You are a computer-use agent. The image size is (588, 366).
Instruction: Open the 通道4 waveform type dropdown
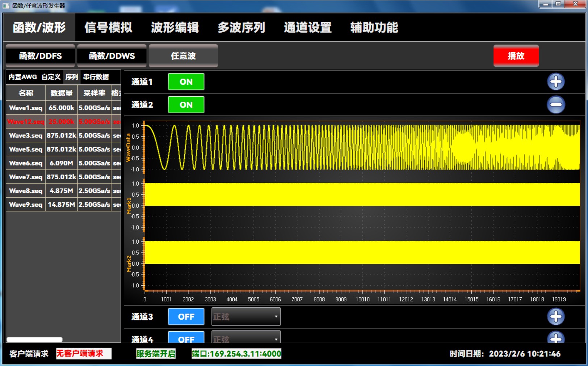(x=246, y=337)
